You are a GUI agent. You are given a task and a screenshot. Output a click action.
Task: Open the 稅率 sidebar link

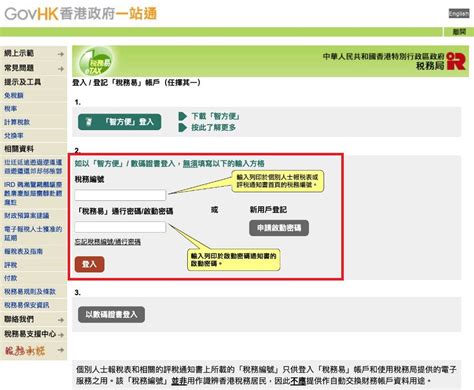click(x=11, y=109)
